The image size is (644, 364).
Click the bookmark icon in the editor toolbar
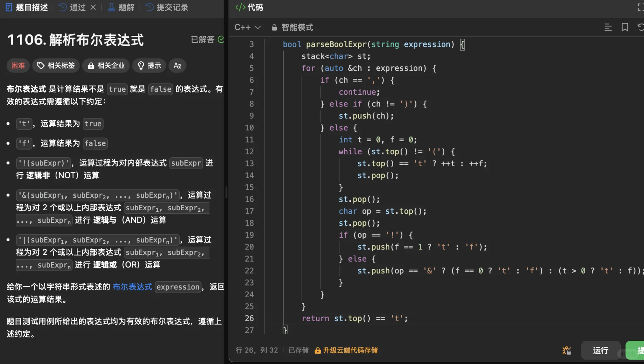pyautogui.click(x=625, y=27)
